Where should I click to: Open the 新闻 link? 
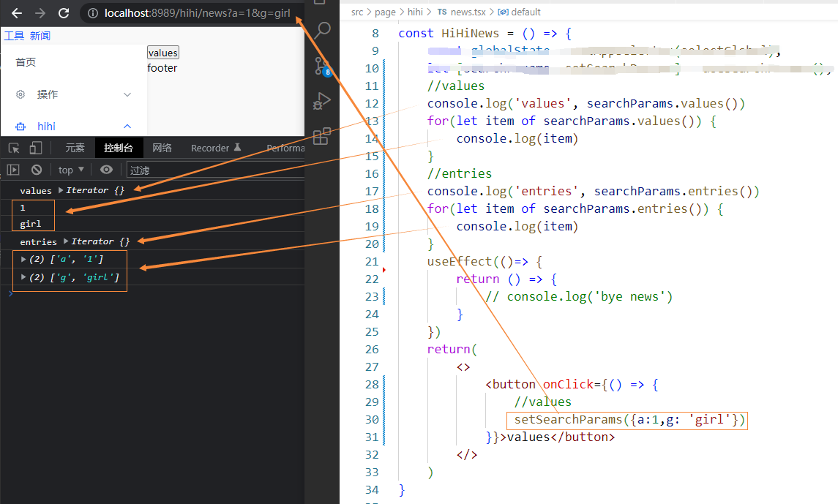40,36
